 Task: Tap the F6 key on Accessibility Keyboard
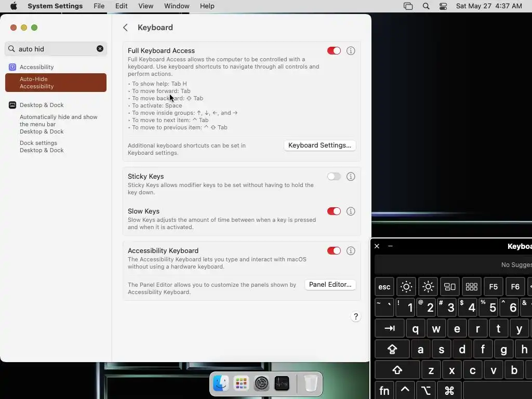[515, 287]
